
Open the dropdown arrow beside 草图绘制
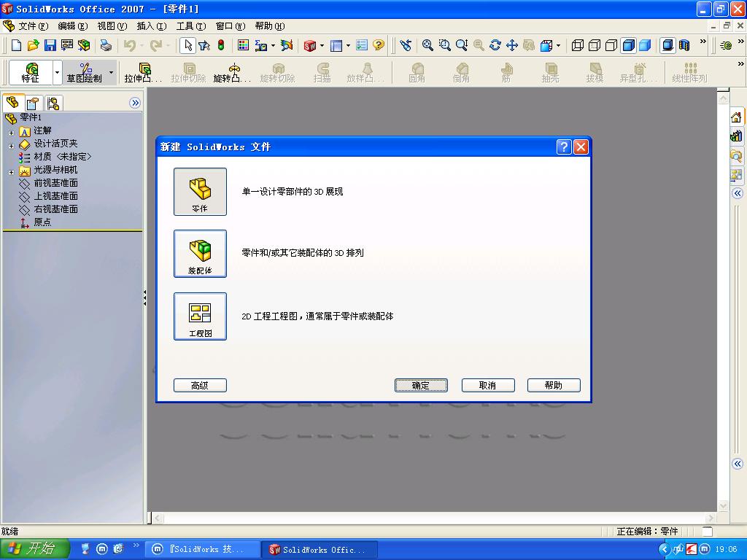pyautogui.click(x=112, y=73)
